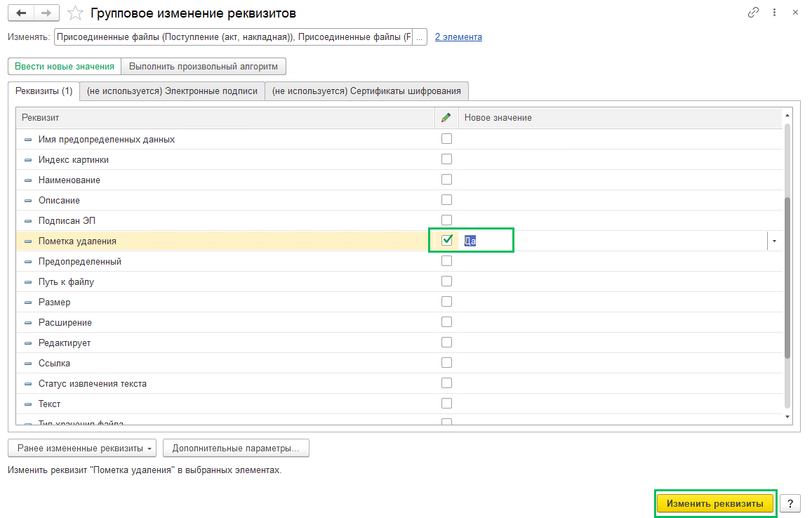Click row icon beside Путь к файлу
812x518 pixels.
[28, 282]
